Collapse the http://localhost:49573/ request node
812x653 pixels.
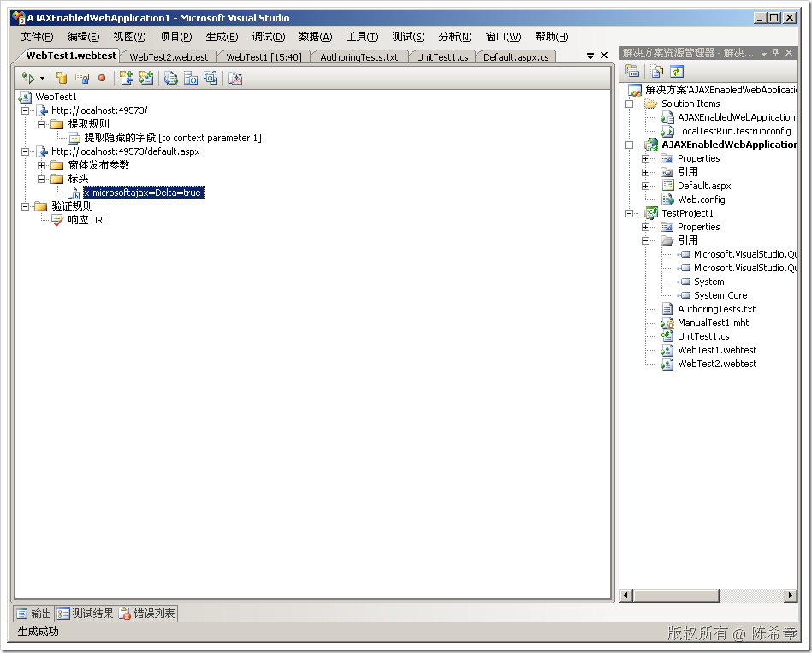point(25,110)
